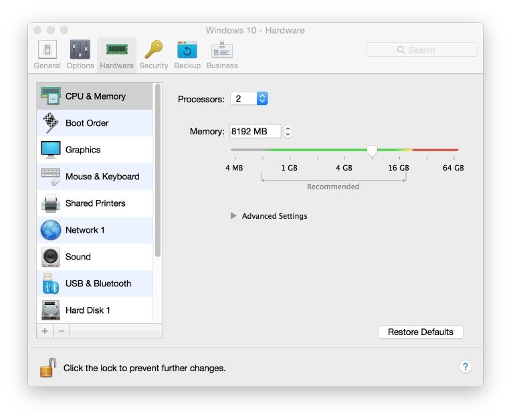Image resolution: width=511 pixels, height=420 pixels.
Task: Open the Security key icon
Action: point(153,49)
